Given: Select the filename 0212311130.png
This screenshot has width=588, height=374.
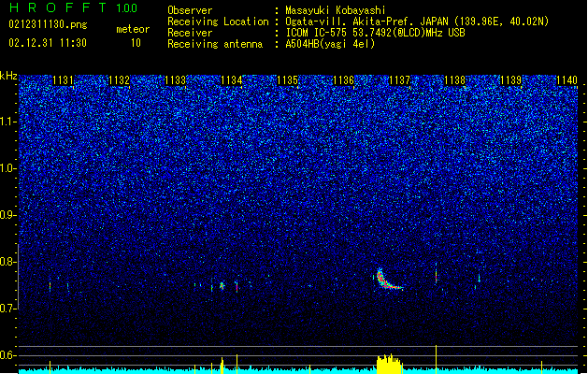Looking at the screenshot, I should [48, 24].
